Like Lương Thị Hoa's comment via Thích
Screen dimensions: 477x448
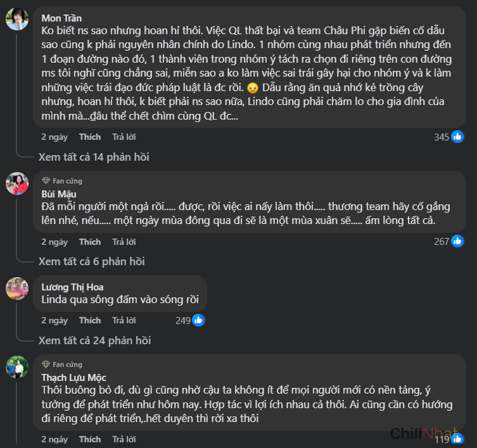point(90,320)
